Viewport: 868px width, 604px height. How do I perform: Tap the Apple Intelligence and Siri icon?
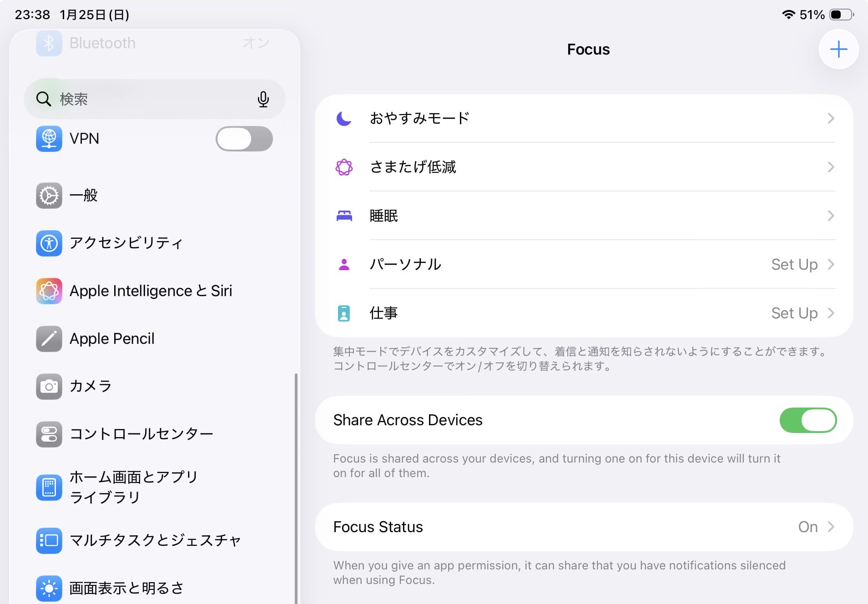[49, 291]
